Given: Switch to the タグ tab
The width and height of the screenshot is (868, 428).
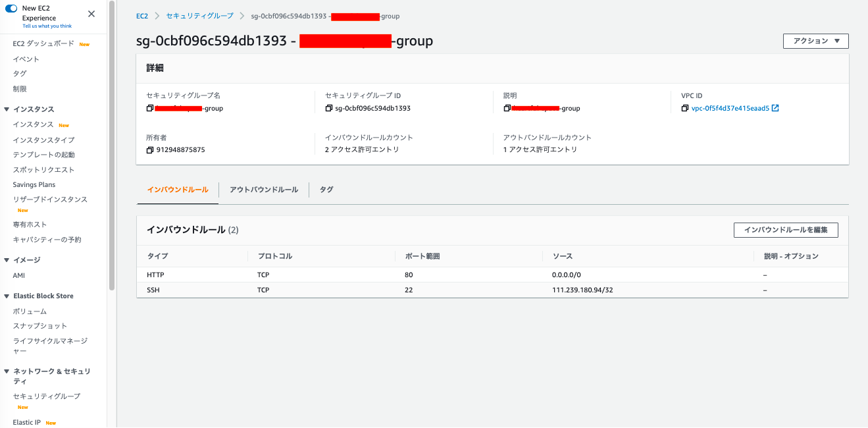Looking at the screenshot, I should click(x=326, y=190).
